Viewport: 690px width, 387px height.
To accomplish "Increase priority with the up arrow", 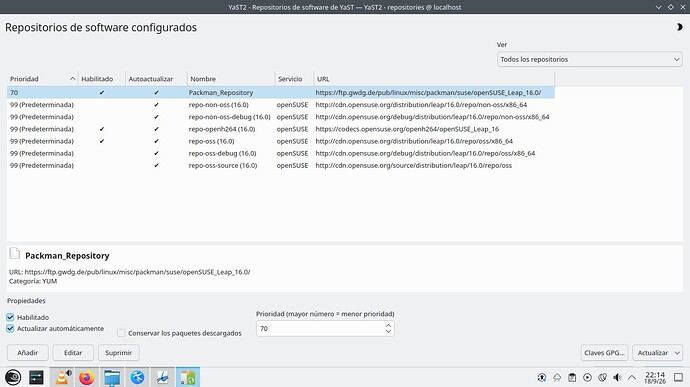I will [388, 326].
